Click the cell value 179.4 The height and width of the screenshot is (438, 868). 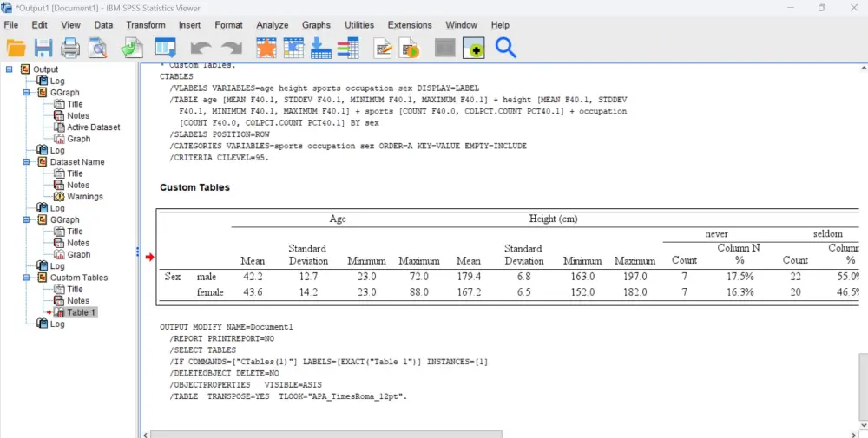point(469,277)
